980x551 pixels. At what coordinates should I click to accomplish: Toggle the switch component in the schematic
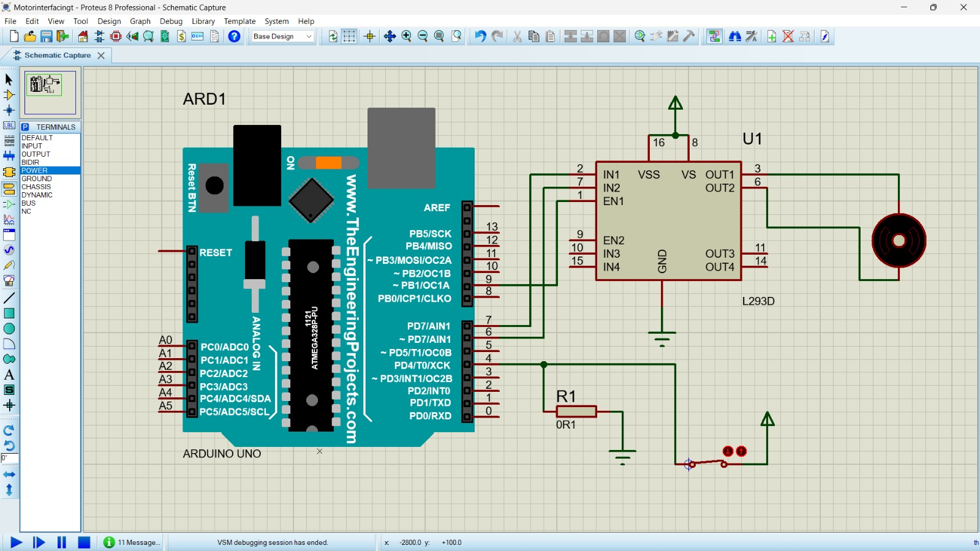pyautogui.click(x=708, y=463)
